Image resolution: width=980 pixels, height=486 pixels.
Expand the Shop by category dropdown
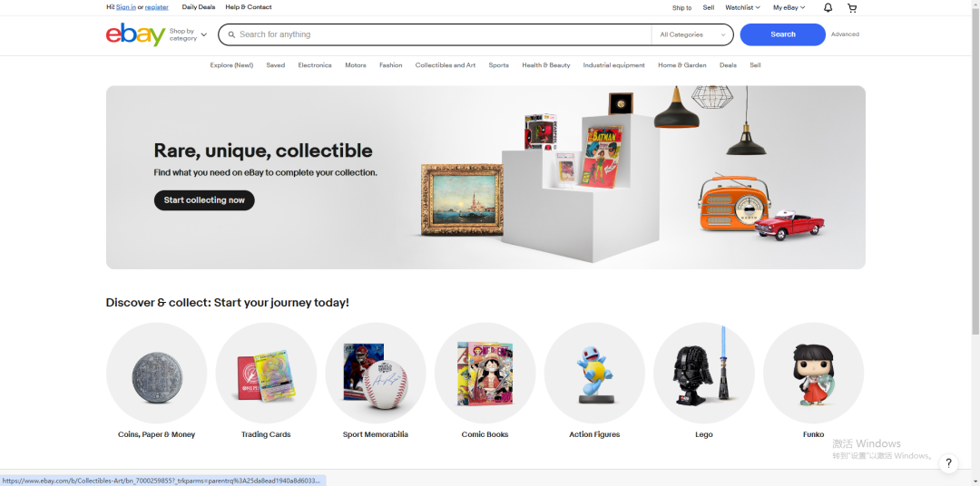click(x=188, y=34)
